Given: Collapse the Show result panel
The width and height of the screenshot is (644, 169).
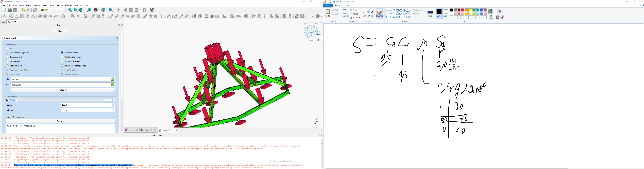Looking at the screenshot, I should pyautogui.click(x=117, y=38).
